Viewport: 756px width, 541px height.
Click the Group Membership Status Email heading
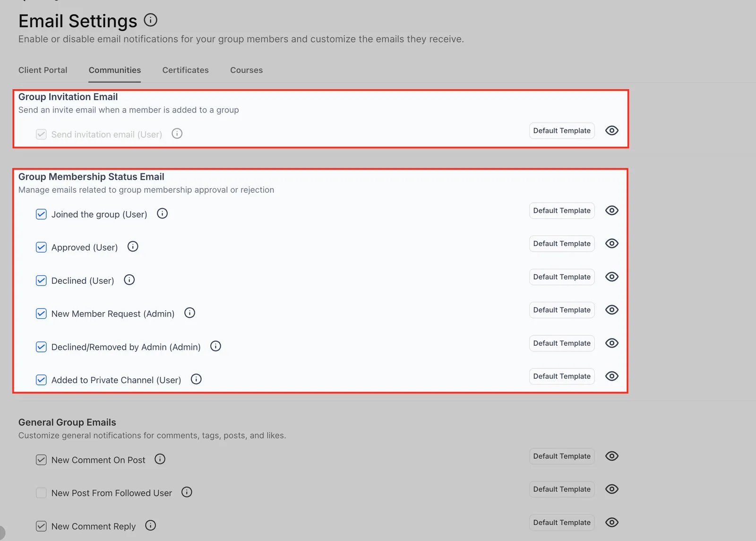click(x=91, y=176)
